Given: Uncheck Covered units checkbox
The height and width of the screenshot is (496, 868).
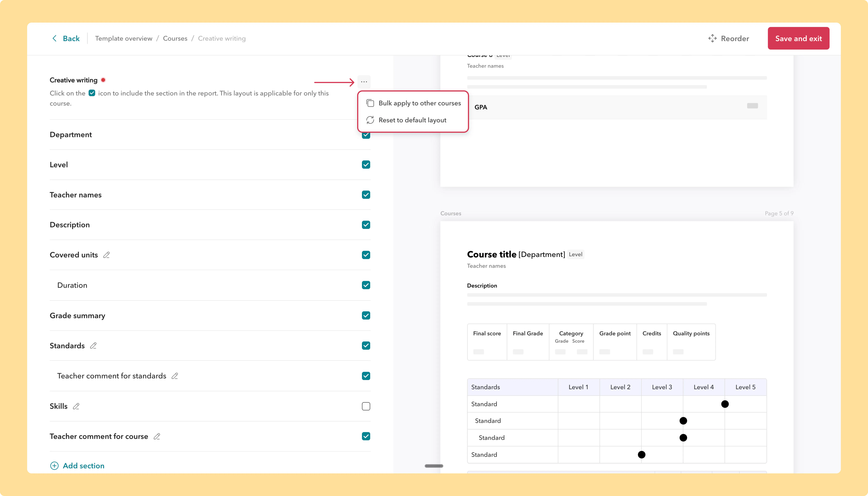Looking at the screenshot, I should 366,255.
